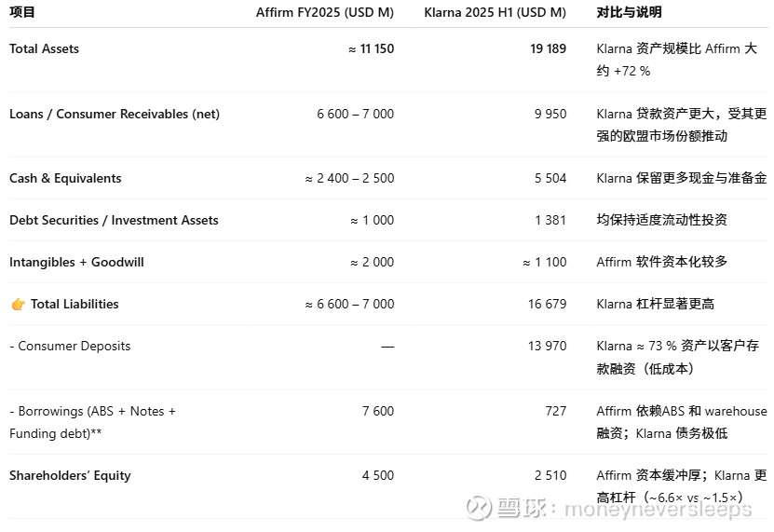Screen dimensions: 774x532
Task: Select the Klarna cash value 5 504
Action: (x=550, y=178)
